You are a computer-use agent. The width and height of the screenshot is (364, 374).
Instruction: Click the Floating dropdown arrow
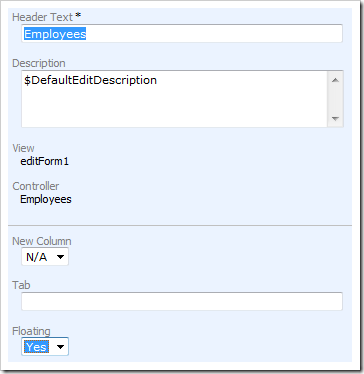coord(60,347)
